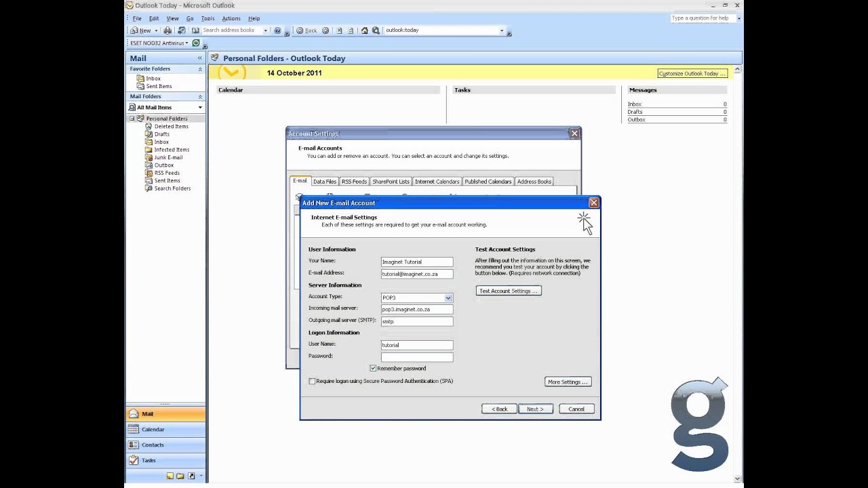The image size is (868, 488).
Task: Close the Account Settings dialog behind
Action: (574, 134)
